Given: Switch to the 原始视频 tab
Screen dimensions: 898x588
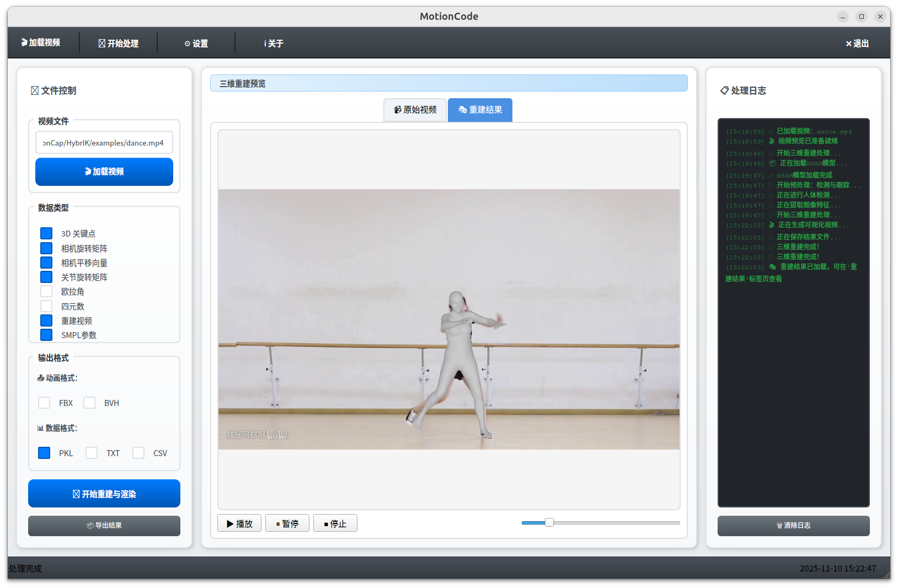Looking at the screenshot, I should point(415,110).
